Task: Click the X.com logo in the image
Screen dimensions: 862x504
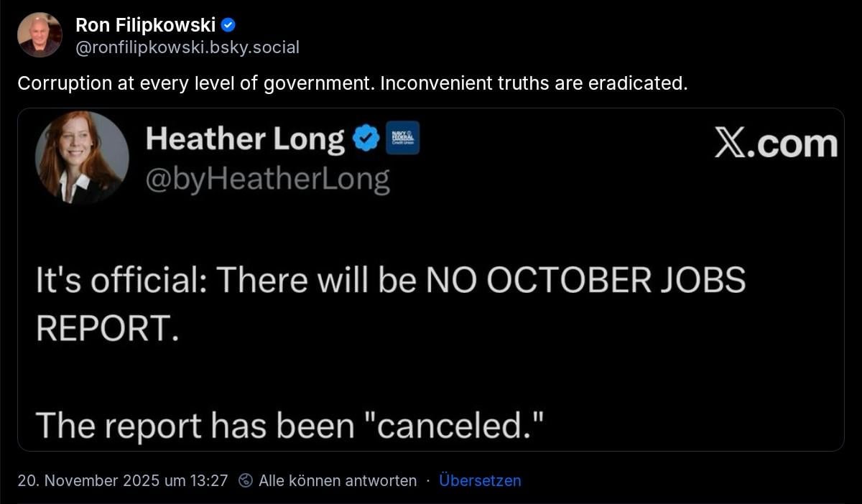Action: click(776, 144)
